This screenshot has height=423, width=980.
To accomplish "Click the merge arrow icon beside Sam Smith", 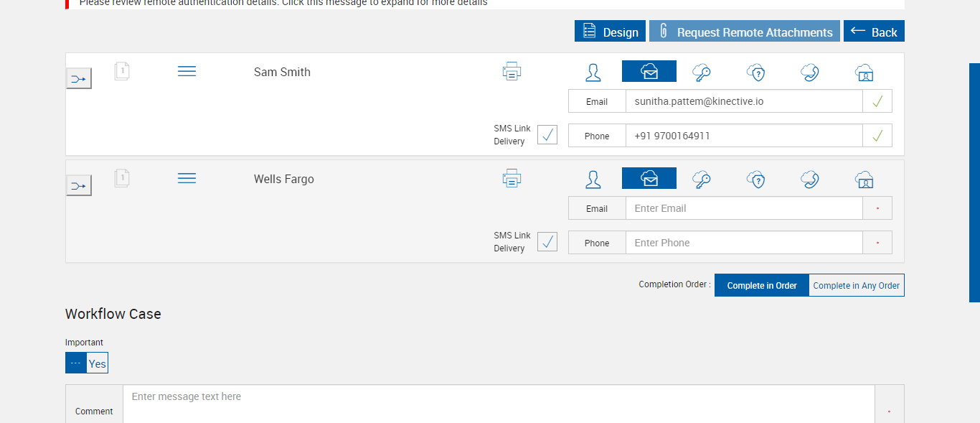I will (x=79, y=79).
